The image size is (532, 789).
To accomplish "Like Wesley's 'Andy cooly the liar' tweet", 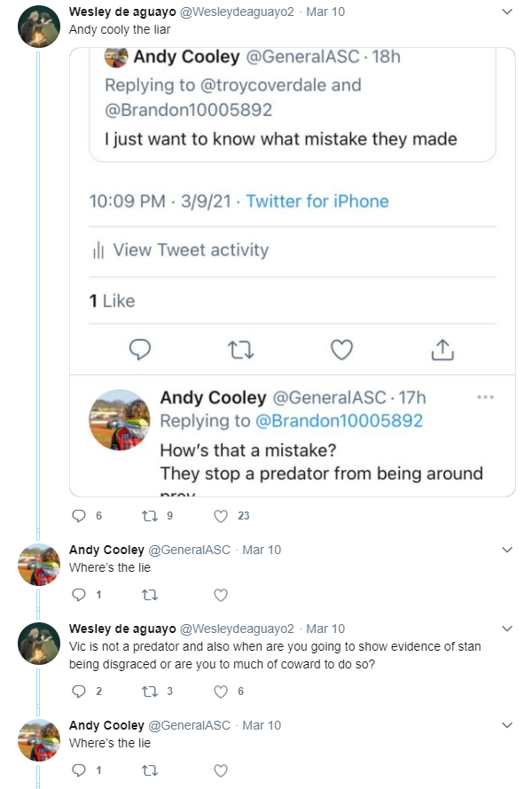I will click(x=221, y=516).
